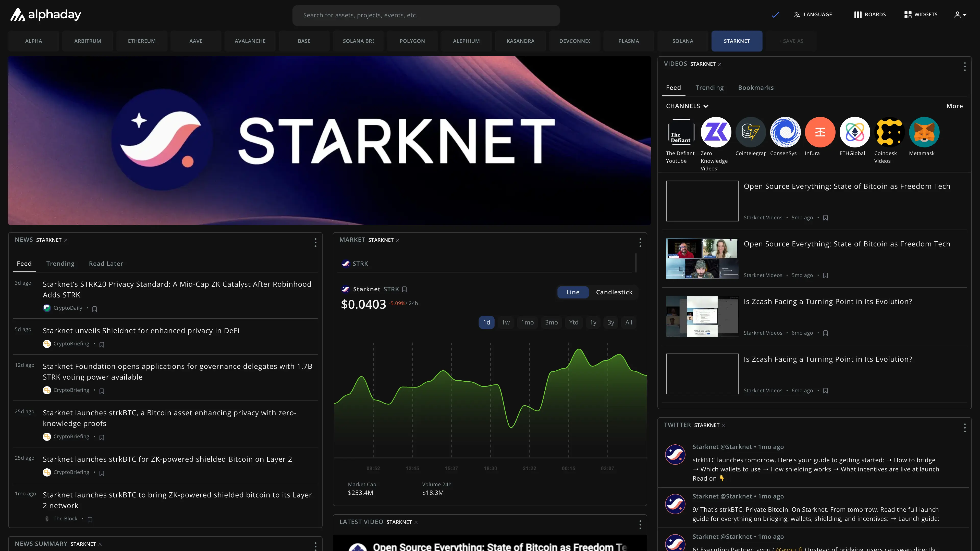Open the Latest Video widget options menu

(640, 525)
